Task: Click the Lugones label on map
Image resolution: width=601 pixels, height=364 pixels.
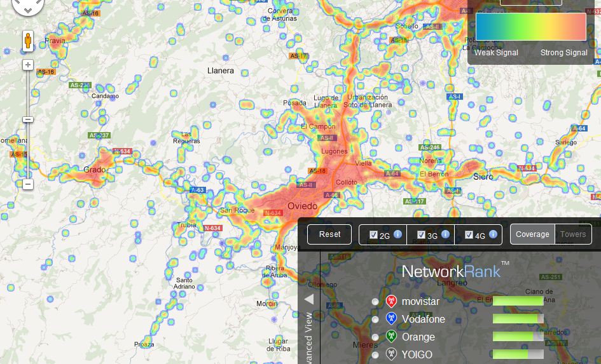Action: point(335,151)
